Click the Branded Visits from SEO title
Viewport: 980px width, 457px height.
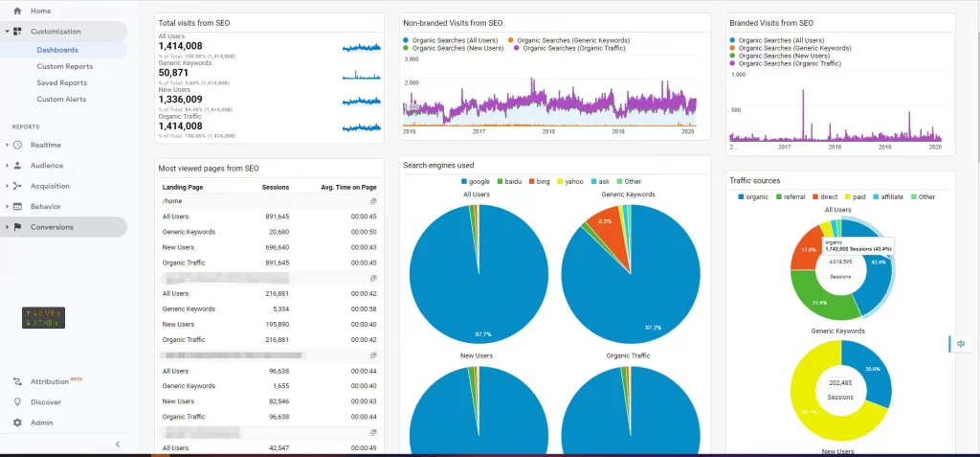[x=771, y=23]
